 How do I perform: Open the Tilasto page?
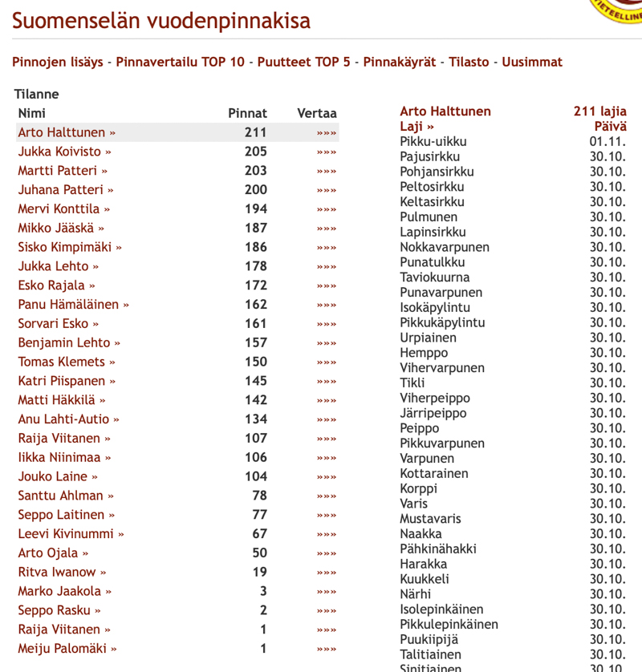coord(469,62)
